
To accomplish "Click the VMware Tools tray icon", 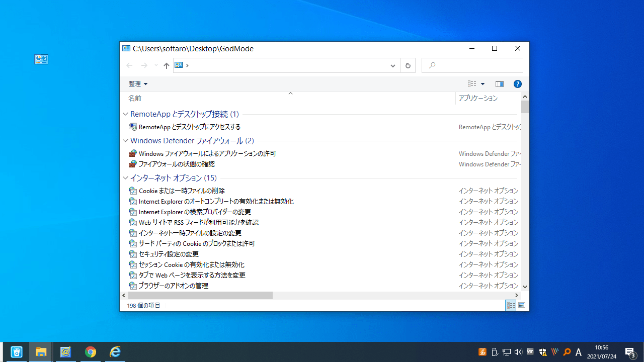I will tap(530, 352).
